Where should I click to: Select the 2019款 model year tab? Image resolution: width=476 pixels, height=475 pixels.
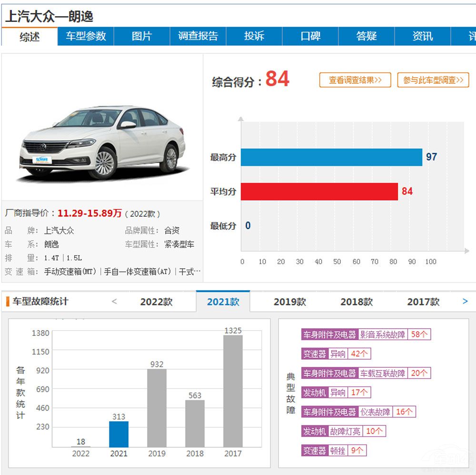click(289, 302)
